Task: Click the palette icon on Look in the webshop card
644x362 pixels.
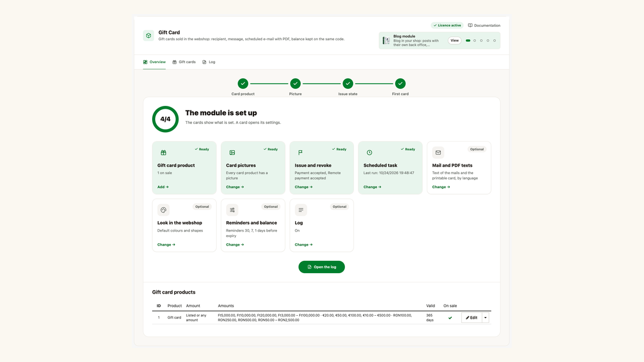Action: (163, 210)
